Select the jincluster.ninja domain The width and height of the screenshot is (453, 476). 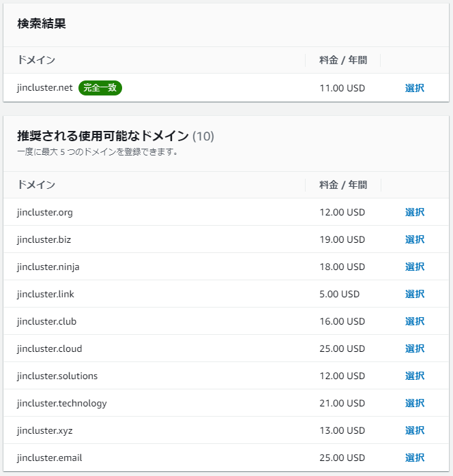click(414, 267)
